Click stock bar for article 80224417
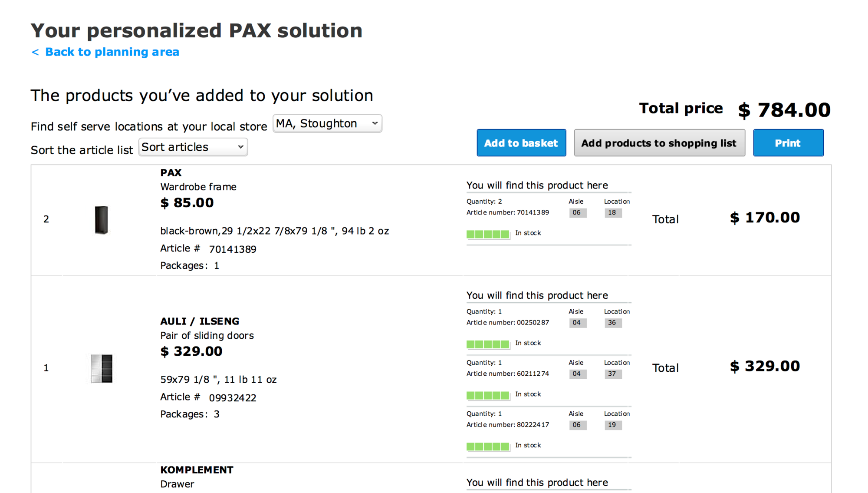Viewport: 868px width, 493px height. [x=488, y=446]
